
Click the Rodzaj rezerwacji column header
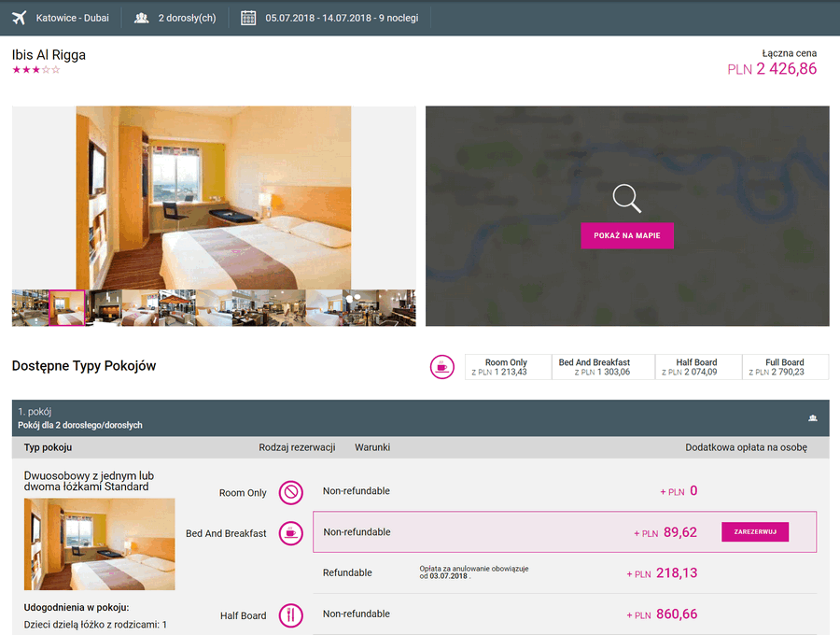(297, 447)
